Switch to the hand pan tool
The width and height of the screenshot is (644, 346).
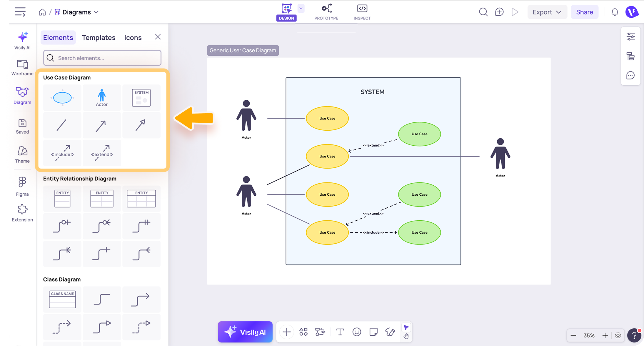click(406, 336)
